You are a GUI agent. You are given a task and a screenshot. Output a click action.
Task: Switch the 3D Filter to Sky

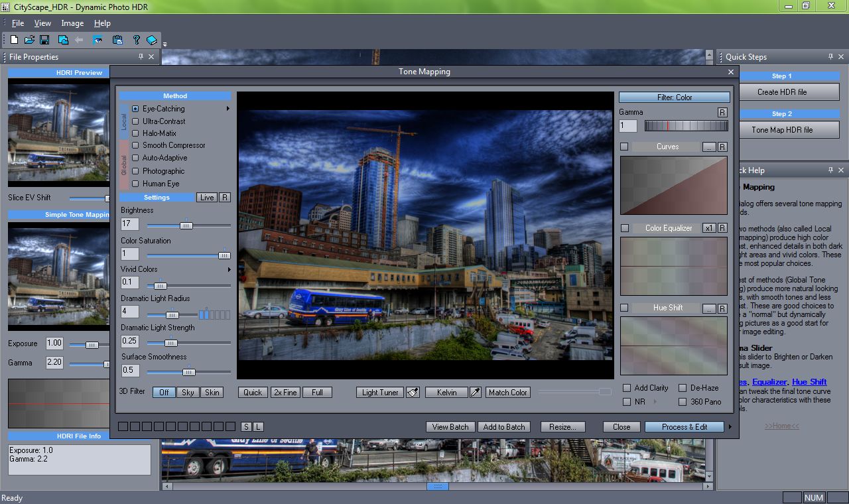(x=188, y=392)
